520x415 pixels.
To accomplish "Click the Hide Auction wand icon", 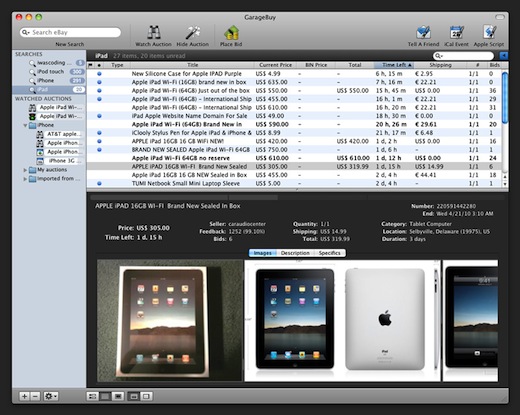I will (193, 33).
